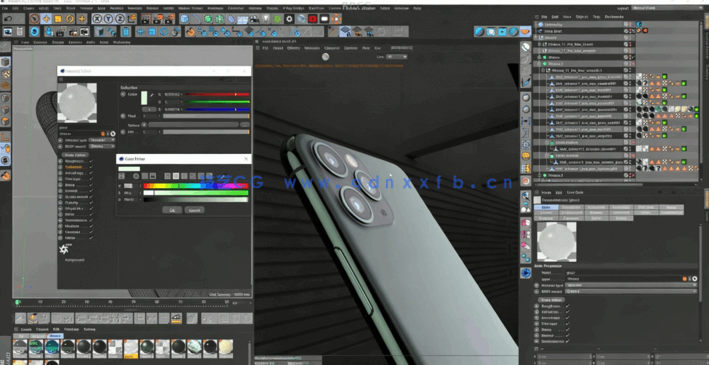Click the green frame marker on the timeline
Viewport: 709px width, 365px height.
(18, 302)
